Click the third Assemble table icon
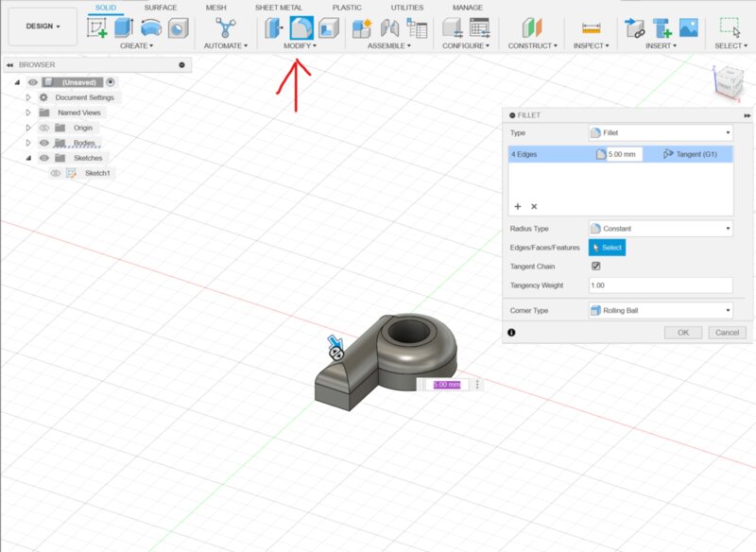 (x=417, y=27)
